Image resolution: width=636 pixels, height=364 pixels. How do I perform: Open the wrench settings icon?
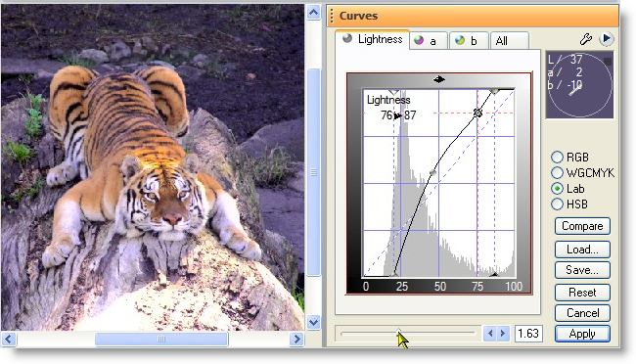tap(586, 39)
